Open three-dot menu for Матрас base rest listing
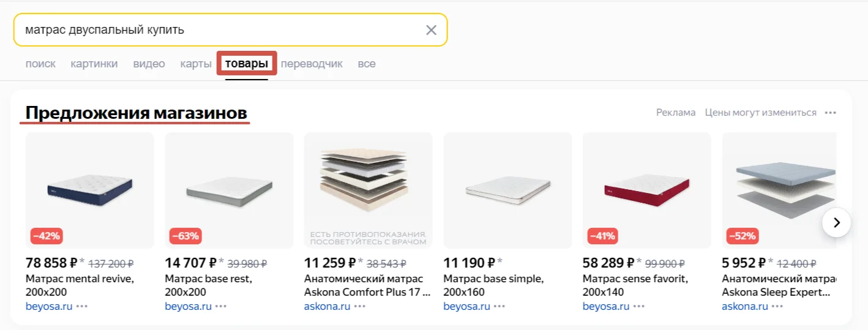The height and width of the screenshot is (330, 868). [221, 306]
